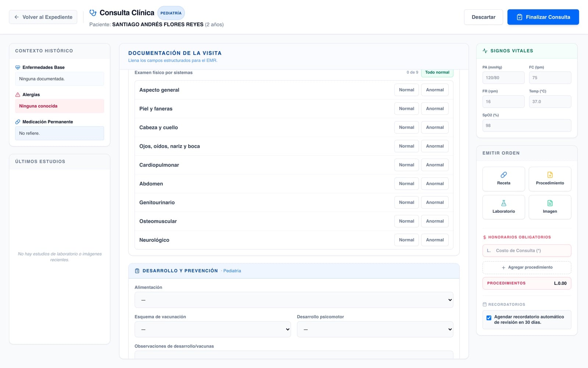Mark Aspecto general as Normal

tap(406, 90)
